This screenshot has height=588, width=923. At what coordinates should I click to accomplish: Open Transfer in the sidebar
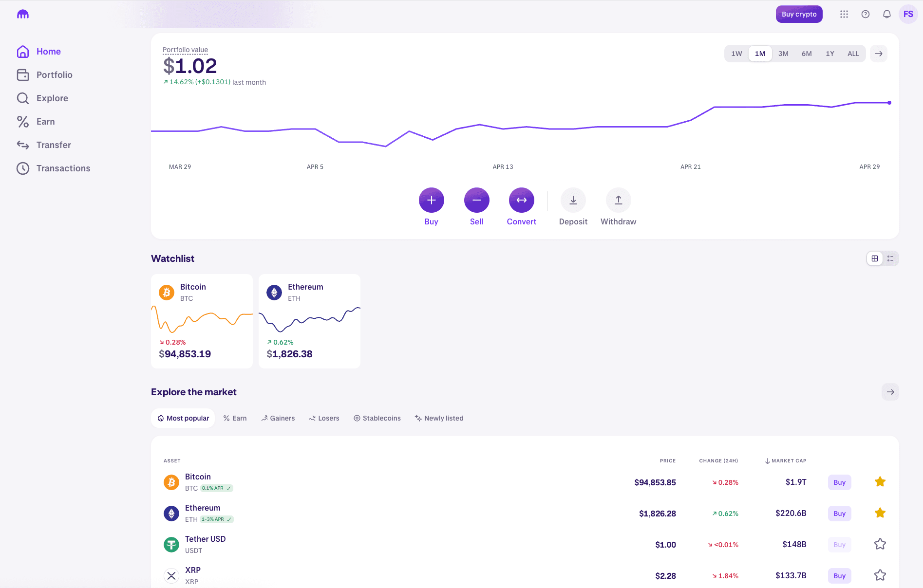pos(44,145)
